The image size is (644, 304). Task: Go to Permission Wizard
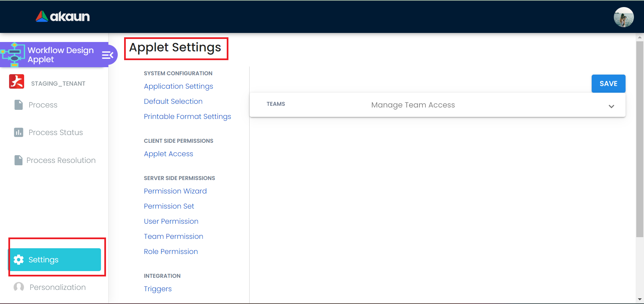point(175,191)
